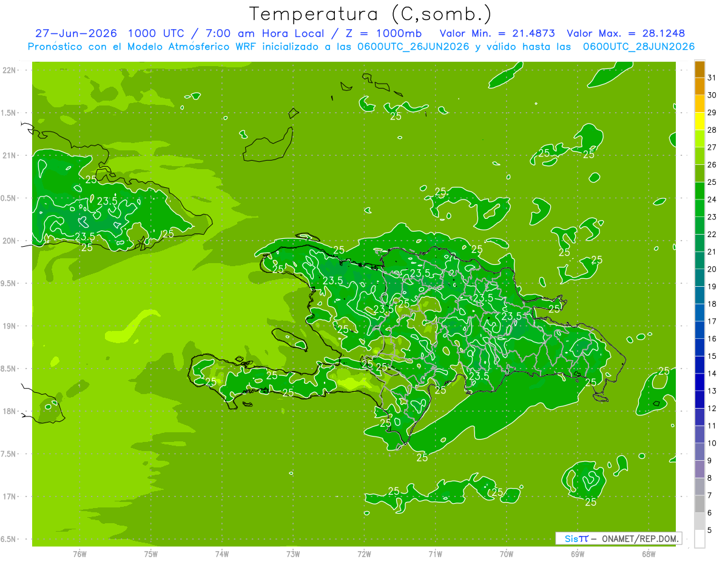The width and height of the screenshot is (728, 562).
Task: Pick the dark orange swatch above 31
Action: click(699, 69)
